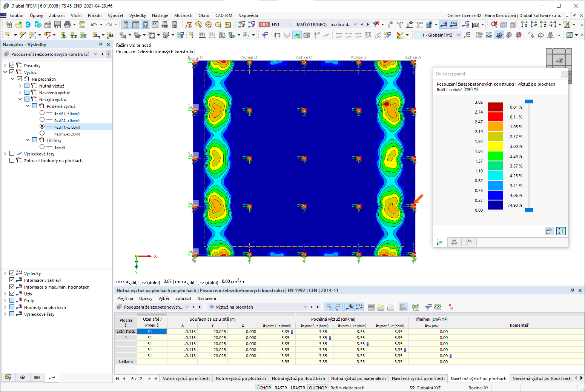Select the as,dif,1,-z (horní) radio button
The height and width of the screenshot is (392, 585).
click(42, 113)
